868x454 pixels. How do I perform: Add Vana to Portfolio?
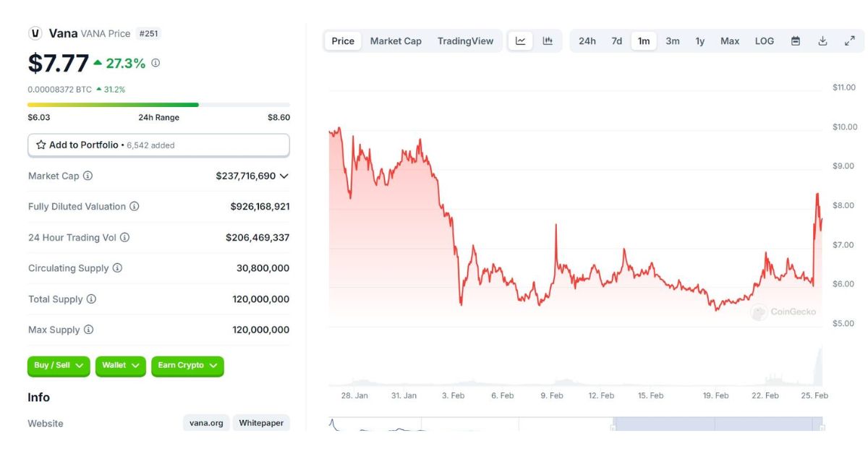[158, 145]
